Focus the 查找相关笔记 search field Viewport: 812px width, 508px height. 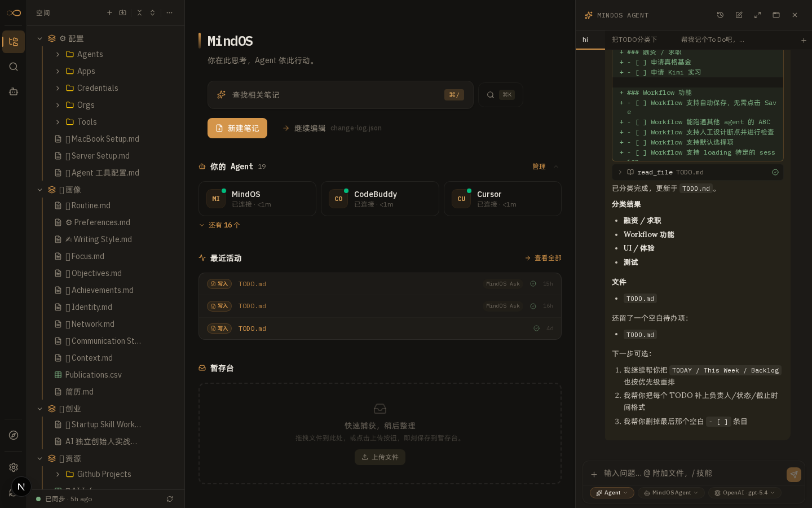[341, 95]
